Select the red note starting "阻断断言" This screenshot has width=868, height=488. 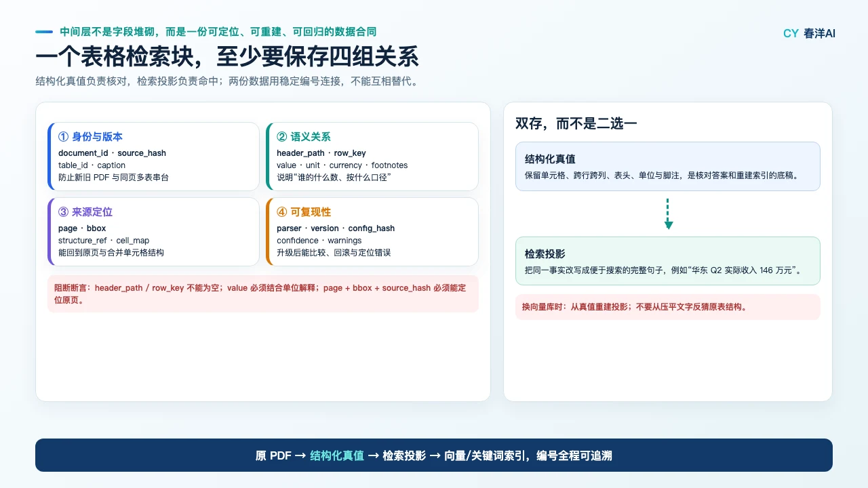click(x=263, y=293)
